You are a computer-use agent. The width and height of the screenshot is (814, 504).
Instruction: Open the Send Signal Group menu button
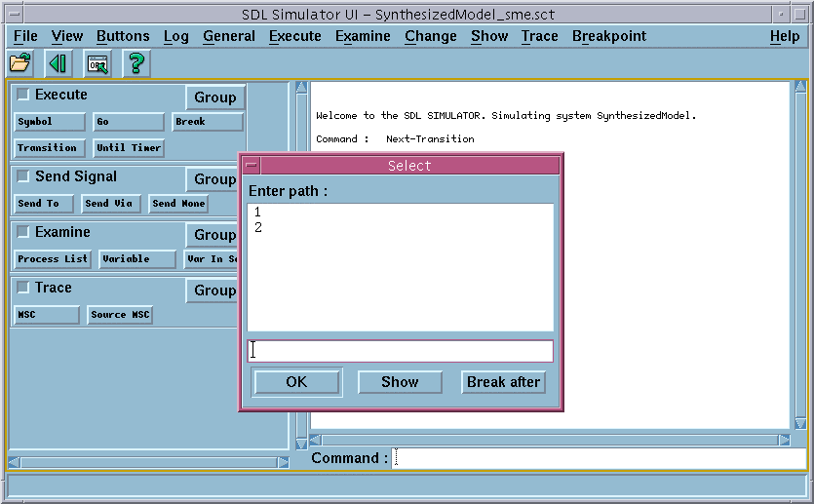click(213, 179)
